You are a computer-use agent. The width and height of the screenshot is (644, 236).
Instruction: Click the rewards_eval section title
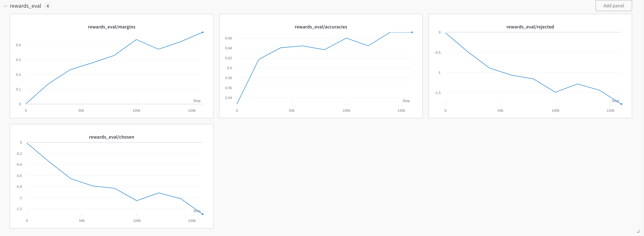[x=25, y=6]
